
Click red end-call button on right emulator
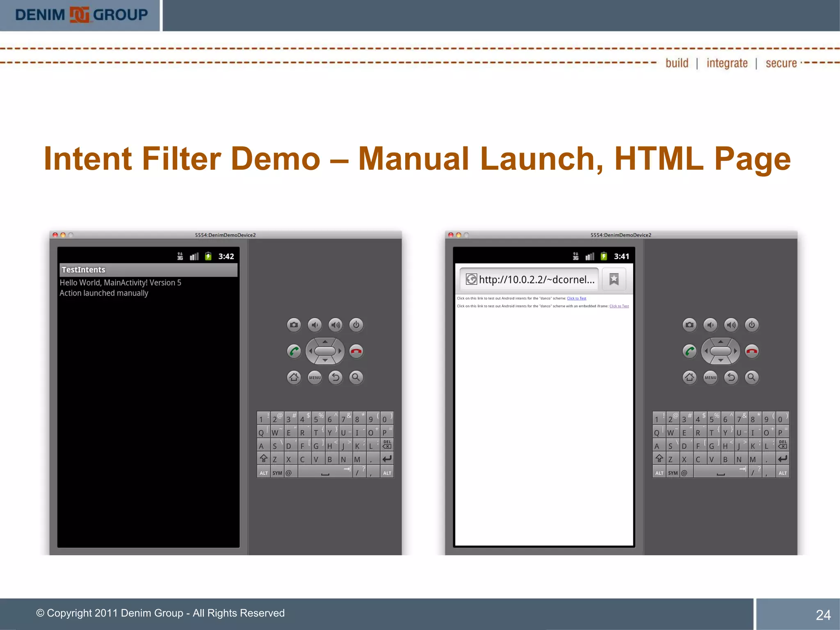point(752,351)
